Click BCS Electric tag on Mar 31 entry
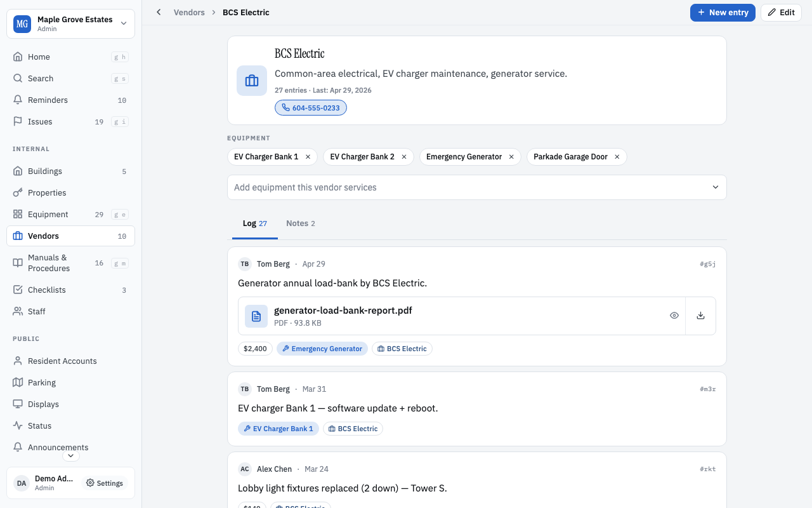 [x=353, y=429]
